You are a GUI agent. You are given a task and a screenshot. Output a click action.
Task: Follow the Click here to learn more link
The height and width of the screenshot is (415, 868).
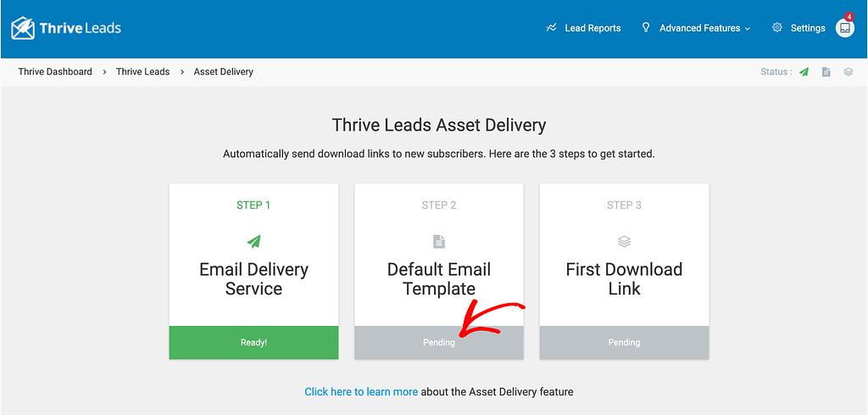click(x=361, y=392)
